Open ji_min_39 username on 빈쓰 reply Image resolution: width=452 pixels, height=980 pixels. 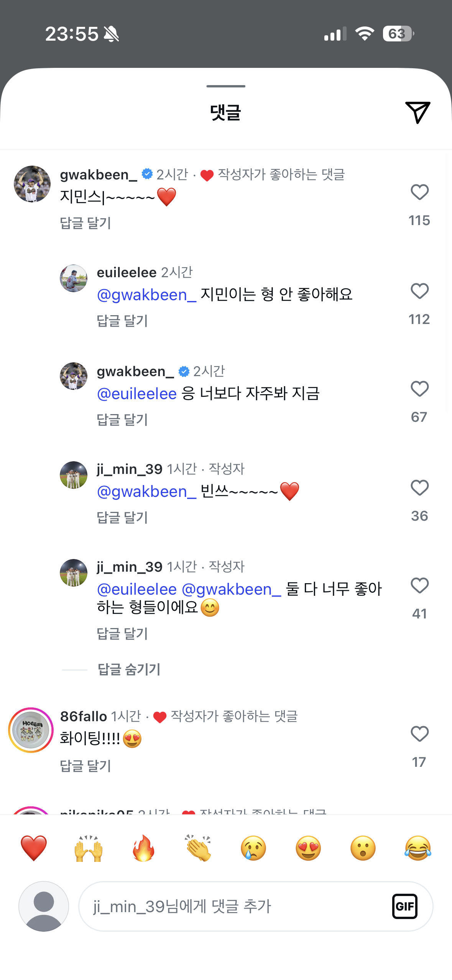point(130,469)
